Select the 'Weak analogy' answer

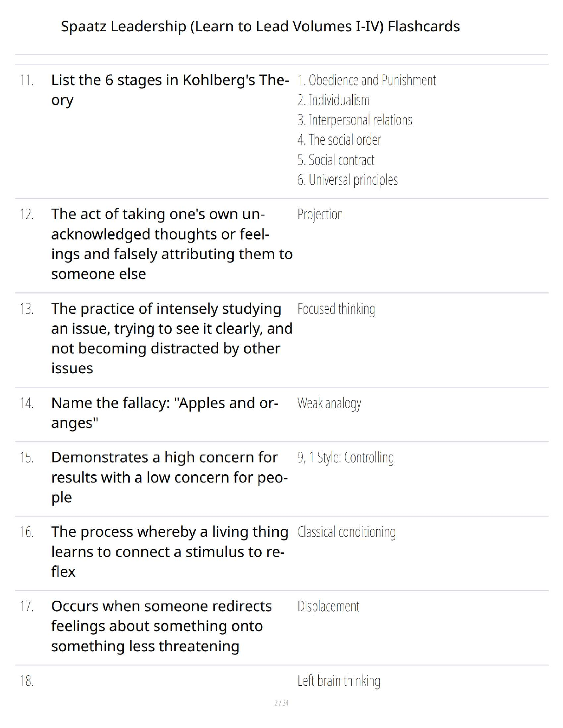(329, 404)
